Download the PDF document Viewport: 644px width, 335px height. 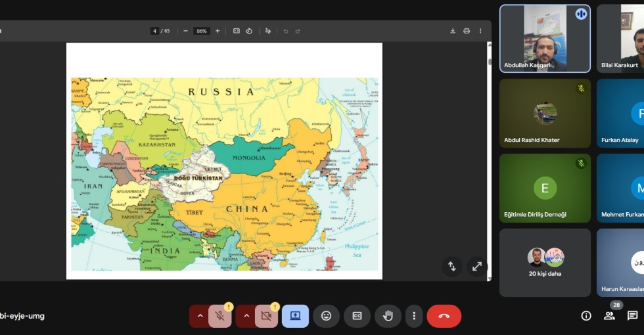453,31
